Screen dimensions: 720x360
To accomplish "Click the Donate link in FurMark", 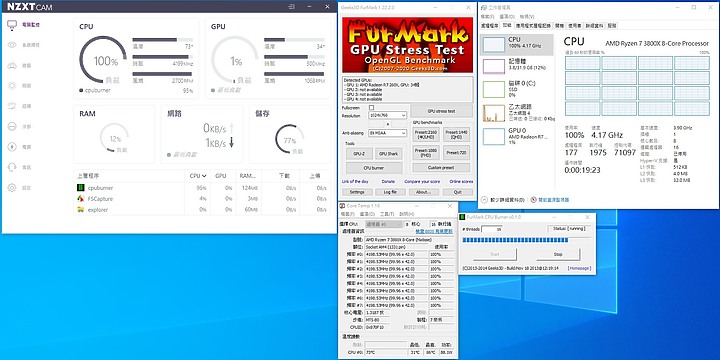I will [388, 182].
